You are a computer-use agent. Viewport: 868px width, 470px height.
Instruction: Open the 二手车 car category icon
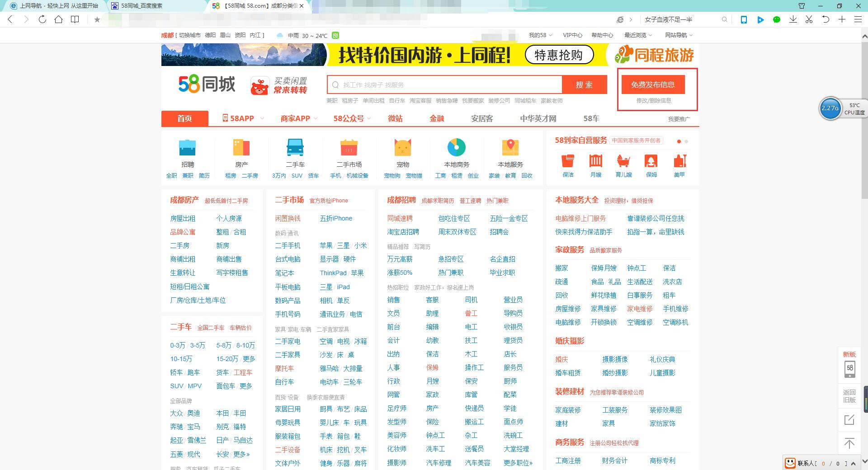(295, 147)
